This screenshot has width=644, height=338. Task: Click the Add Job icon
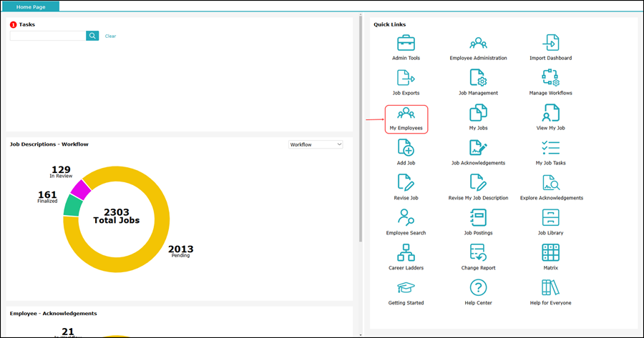[x=406, y=148]
